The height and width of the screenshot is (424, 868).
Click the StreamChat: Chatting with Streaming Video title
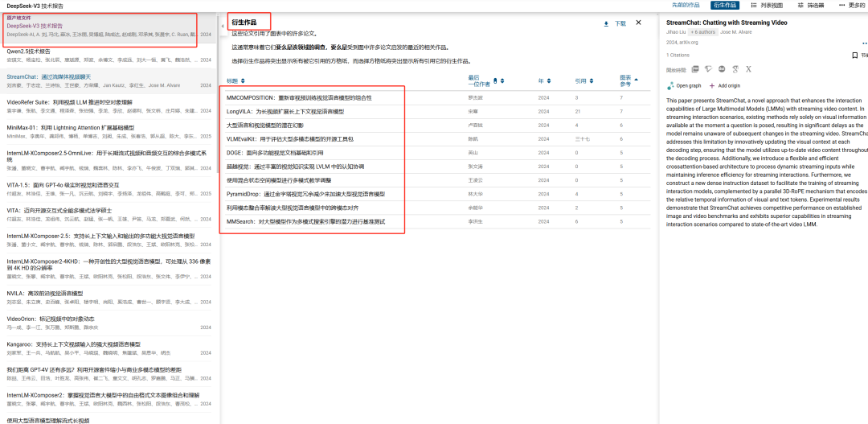coord(727,23)
